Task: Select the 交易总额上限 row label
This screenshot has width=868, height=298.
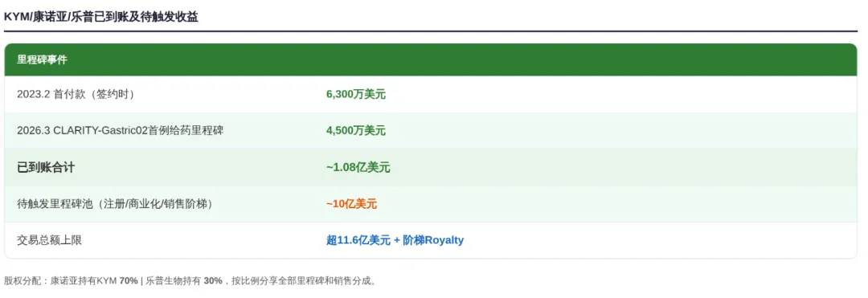Action: pyautogui.click(x=50, y=240)
